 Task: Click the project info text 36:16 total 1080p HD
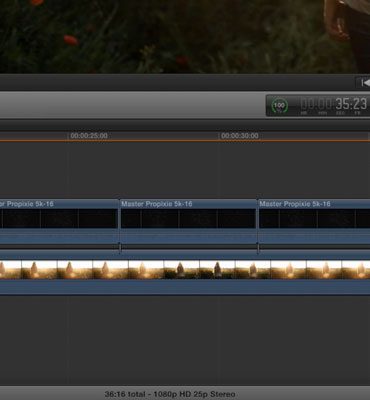[170, 394]
